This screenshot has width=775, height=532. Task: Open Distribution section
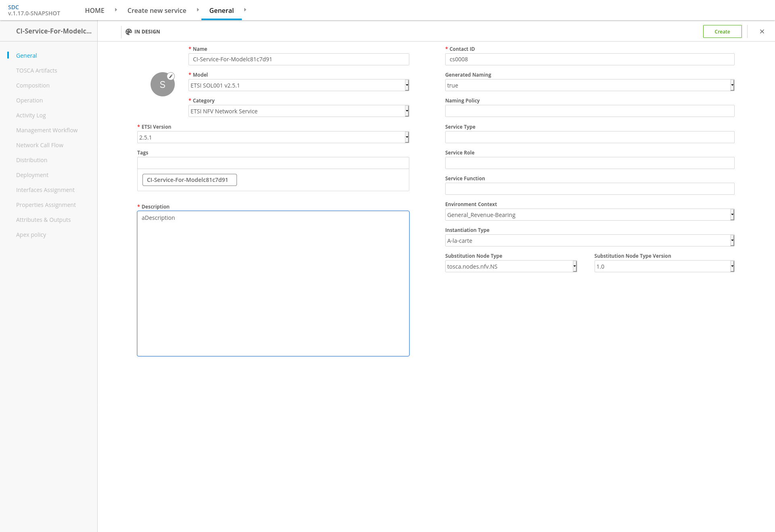[31, 160]
